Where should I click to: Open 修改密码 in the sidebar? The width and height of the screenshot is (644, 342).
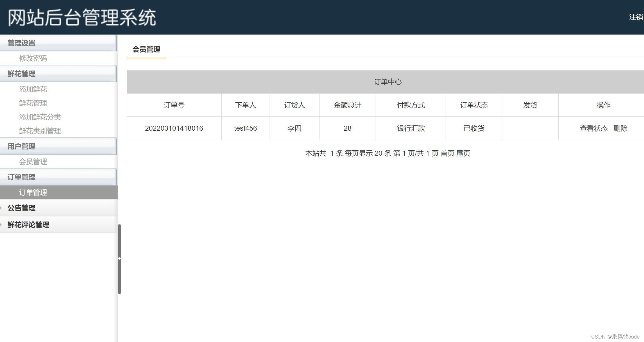pyautogui.click(x=33, y=58)
